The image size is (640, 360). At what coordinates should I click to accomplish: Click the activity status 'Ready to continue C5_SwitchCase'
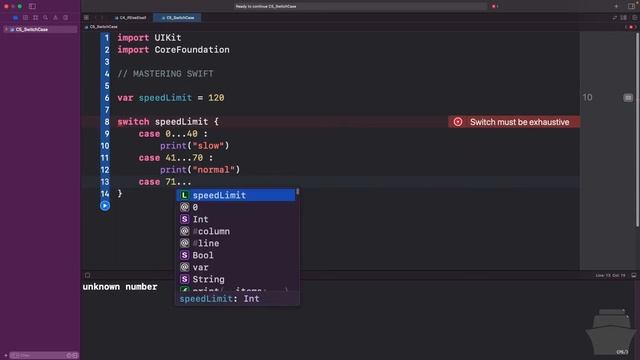pos(266,6)
